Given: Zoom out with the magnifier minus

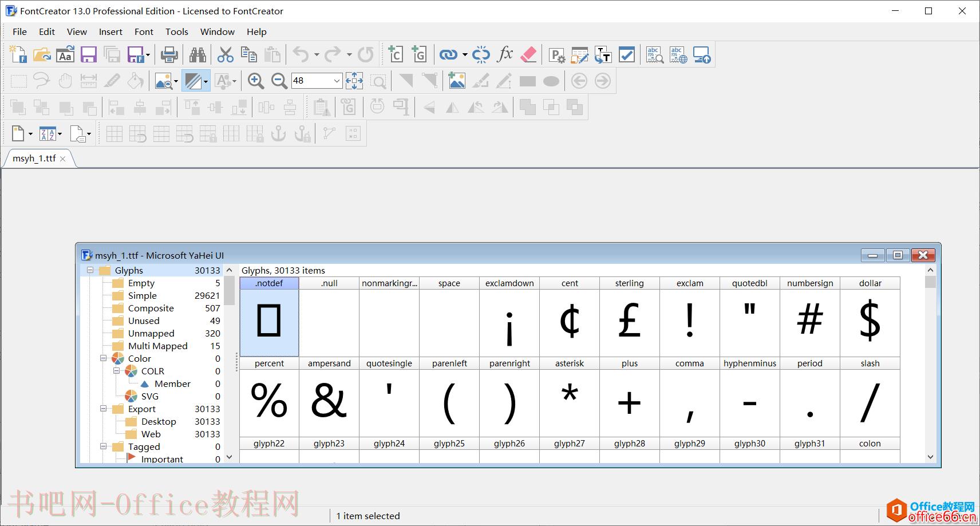Looking at the screenshot, I should click(279, 81).
